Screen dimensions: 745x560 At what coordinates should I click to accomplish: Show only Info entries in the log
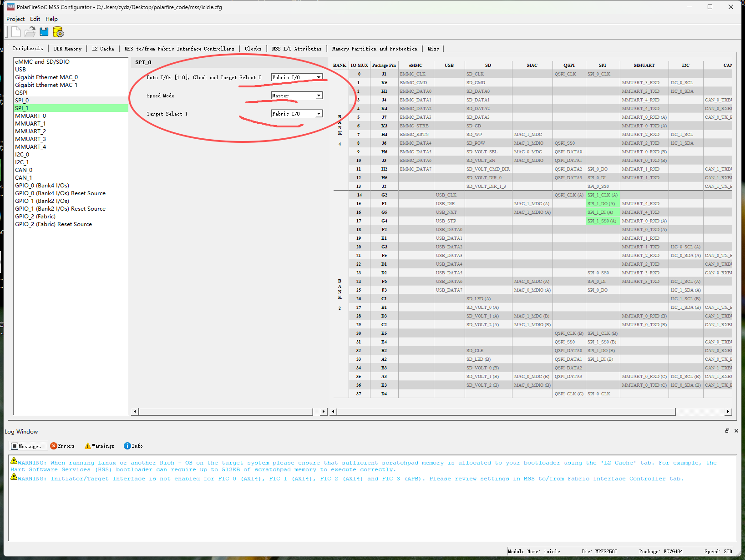[133, 446]
